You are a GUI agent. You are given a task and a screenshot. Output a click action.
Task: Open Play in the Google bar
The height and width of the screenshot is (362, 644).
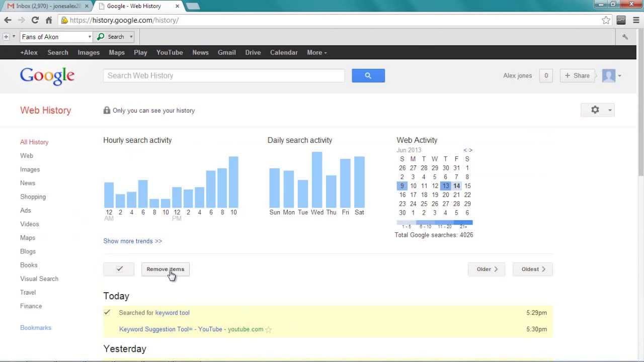tap(140, 52)
